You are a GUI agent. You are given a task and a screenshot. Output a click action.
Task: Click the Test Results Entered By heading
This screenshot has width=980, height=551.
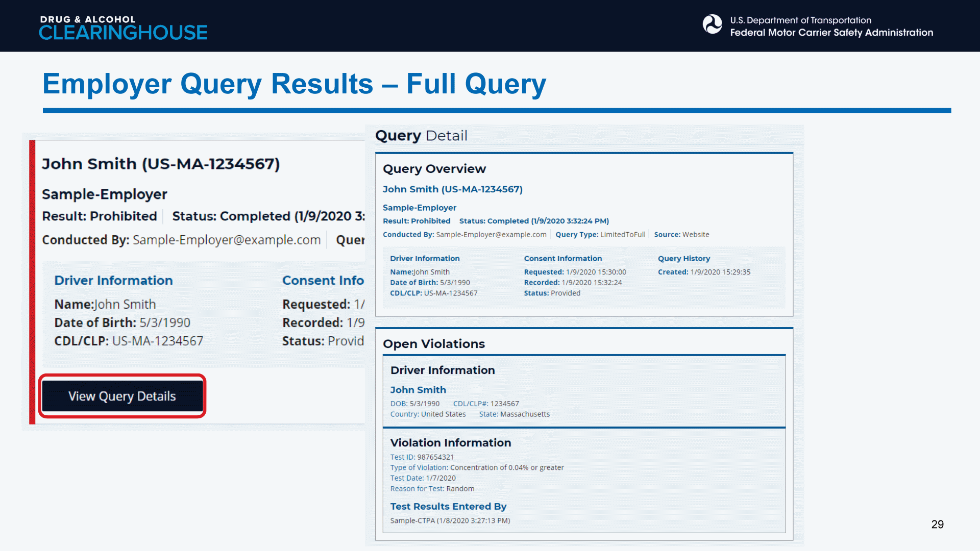pos(448,506)
